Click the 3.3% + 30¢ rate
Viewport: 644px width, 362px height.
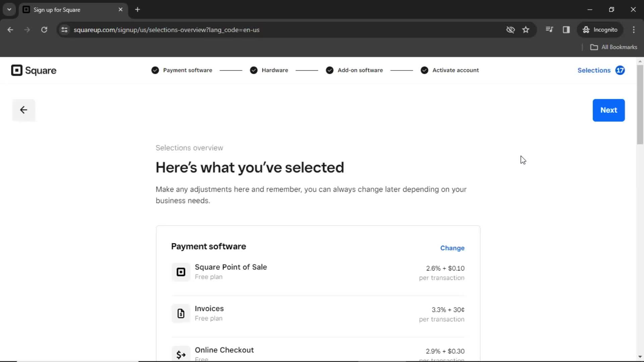[x=448, y=310]
